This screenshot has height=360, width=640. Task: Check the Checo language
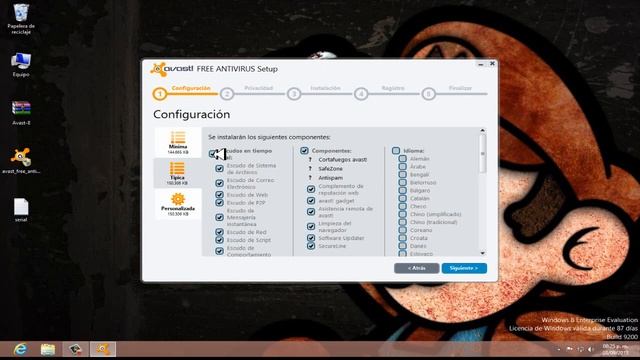[x=402, y=206]
